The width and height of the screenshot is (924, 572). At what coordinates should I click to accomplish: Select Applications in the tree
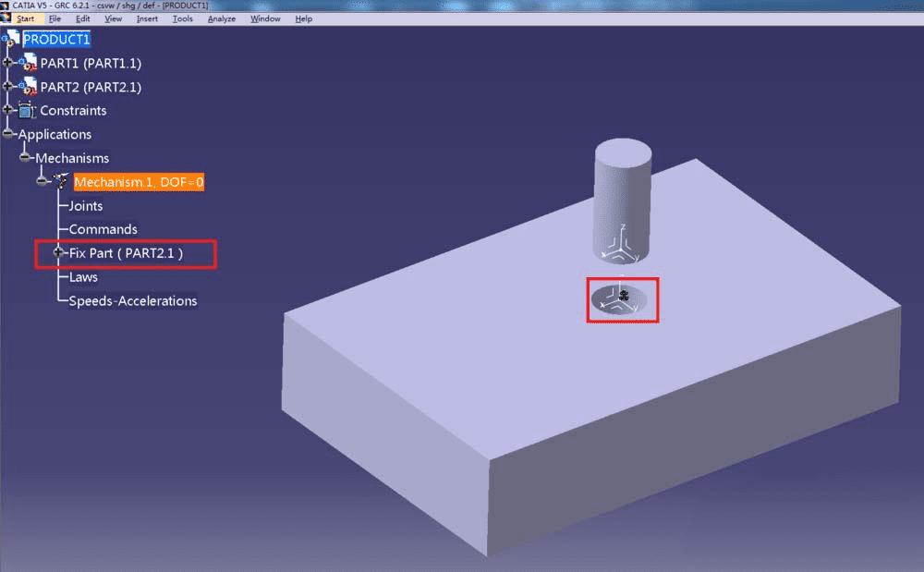tap(55, 134)
